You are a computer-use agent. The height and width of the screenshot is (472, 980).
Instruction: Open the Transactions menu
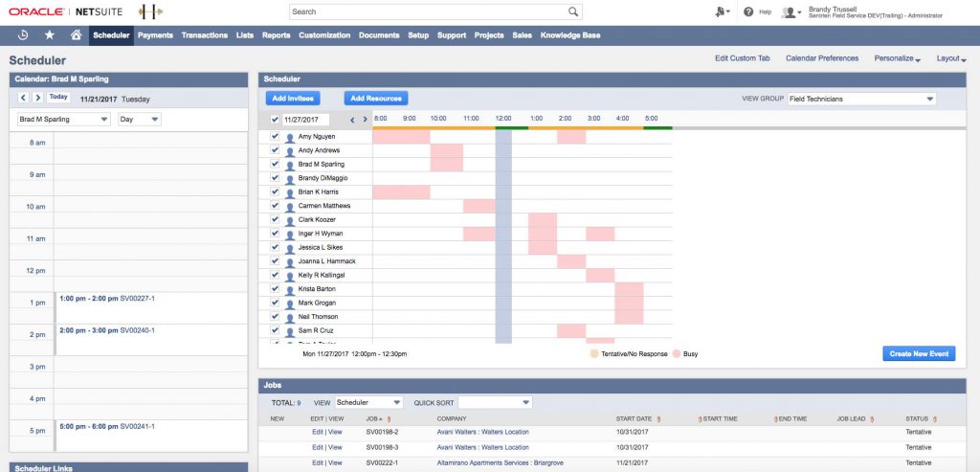pos(205,35)
